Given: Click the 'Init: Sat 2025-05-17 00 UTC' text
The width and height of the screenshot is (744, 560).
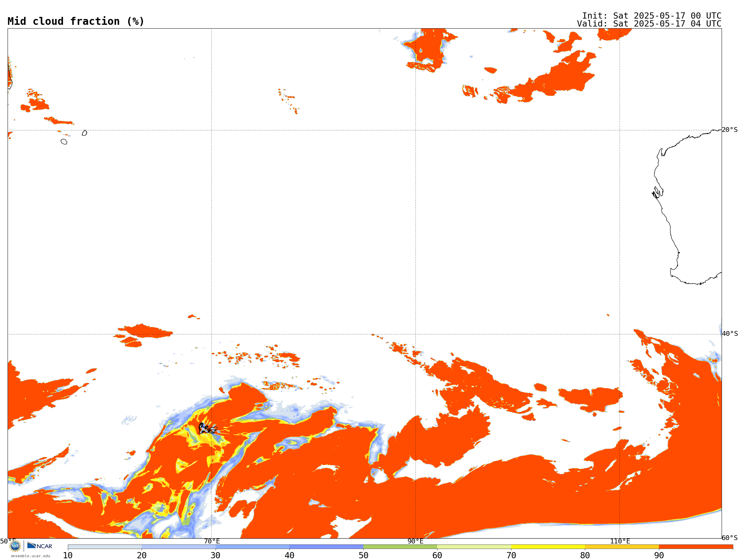Looking at the screenshot, I should point(652,16).
